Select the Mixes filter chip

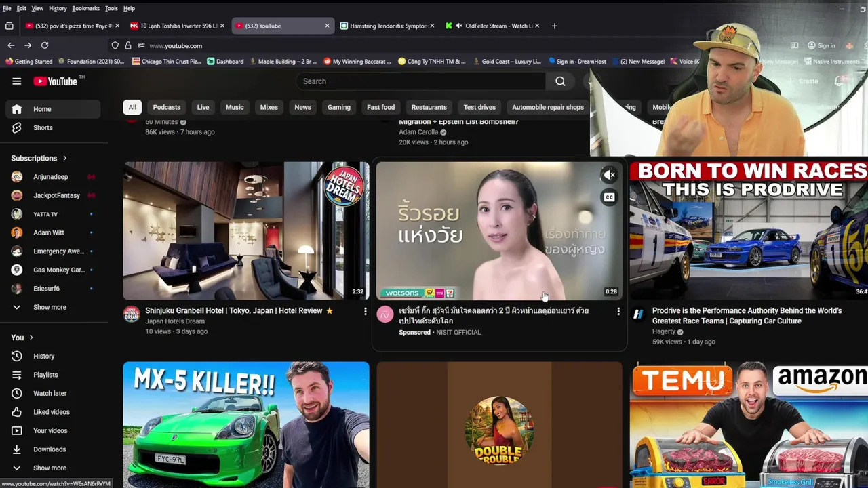coord(269,107)
